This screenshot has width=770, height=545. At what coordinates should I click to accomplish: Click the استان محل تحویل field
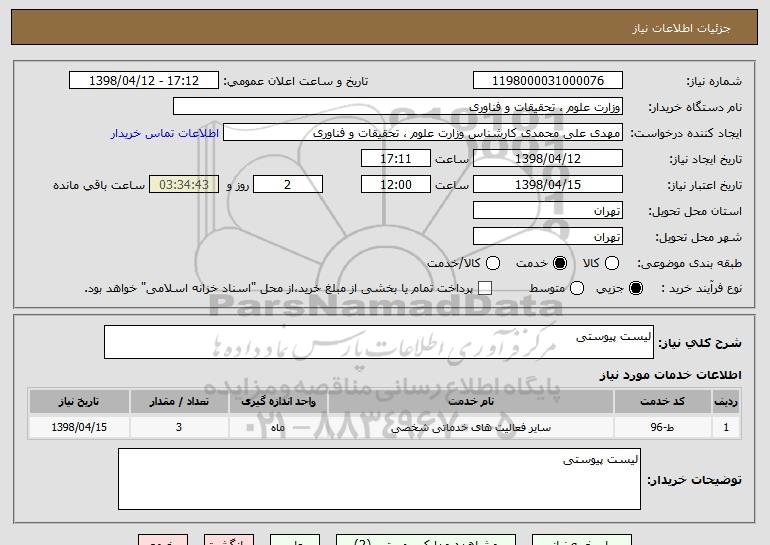pos(548,211)
